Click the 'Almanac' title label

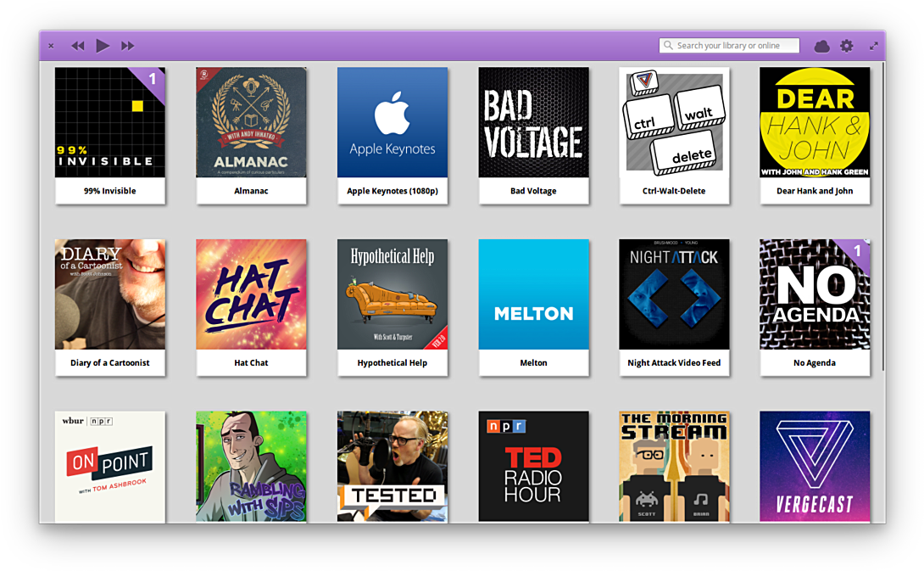pyautogui.click(x=251, y=191)
